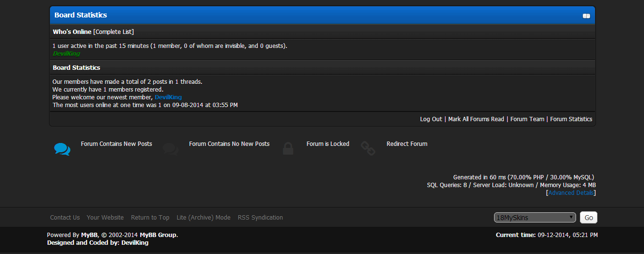Click Return to Top

(150, 218)
